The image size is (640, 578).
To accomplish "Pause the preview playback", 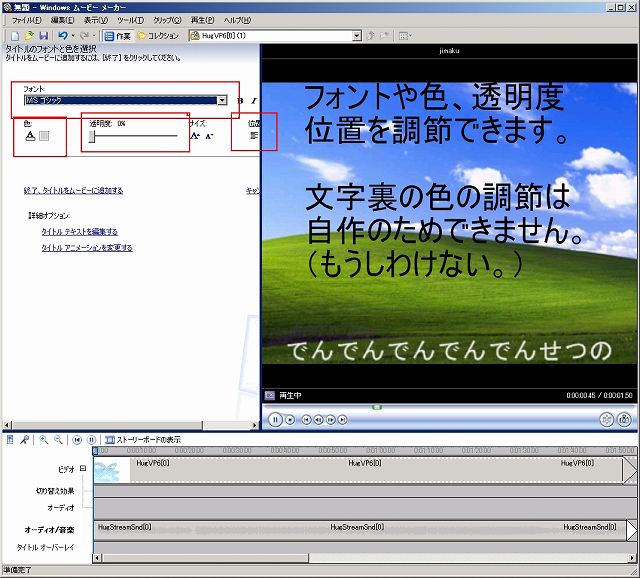I will coord(275,420).
